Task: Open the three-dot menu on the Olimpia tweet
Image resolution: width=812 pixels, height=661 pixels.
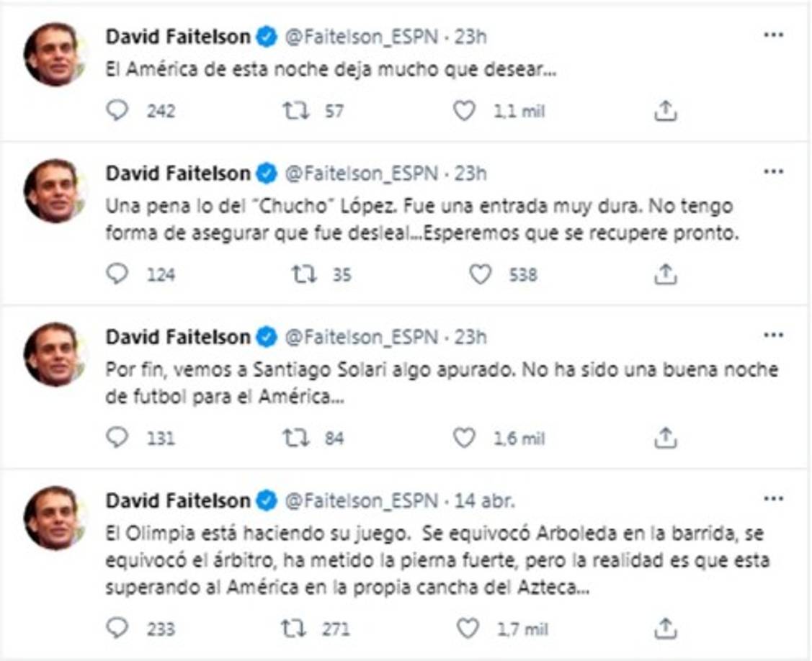Action: (x=773, y=498)
